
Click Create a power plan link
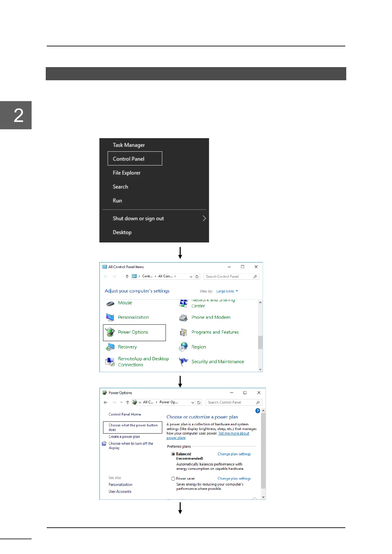(124, 437)
